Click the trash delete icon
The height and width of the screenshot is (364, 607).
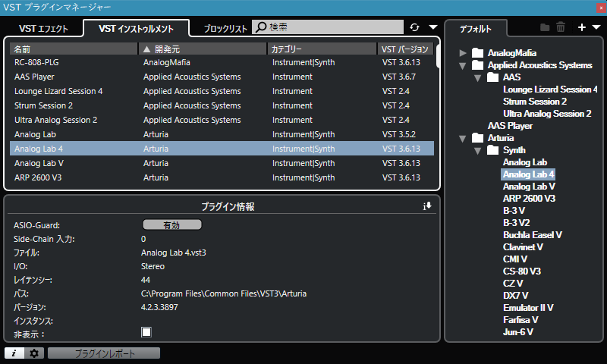561,27
